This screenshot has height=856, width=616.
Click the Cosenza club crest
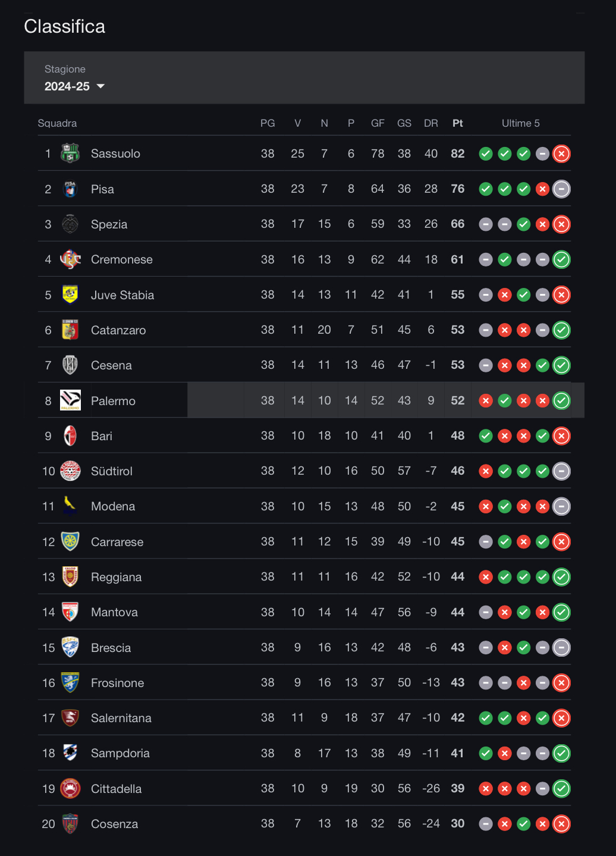click(x=70, y=824)
